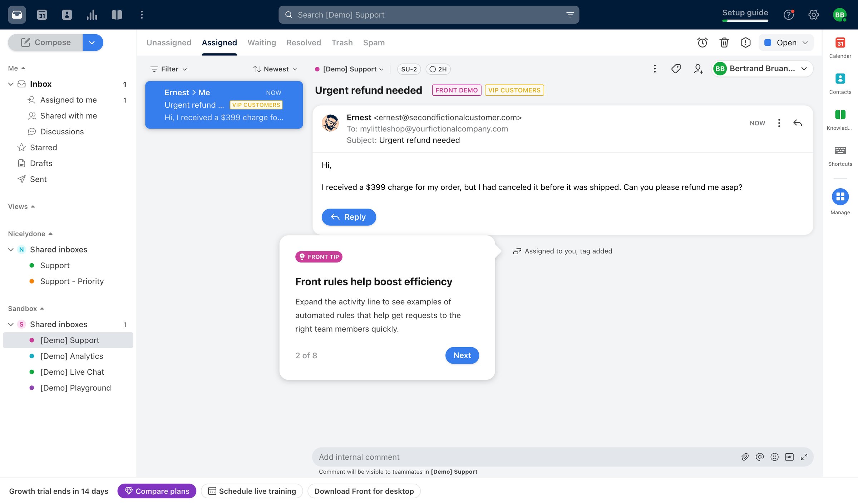Click the Compare plans button
Screen dimensions: 858x504
(x=157, y=491)
